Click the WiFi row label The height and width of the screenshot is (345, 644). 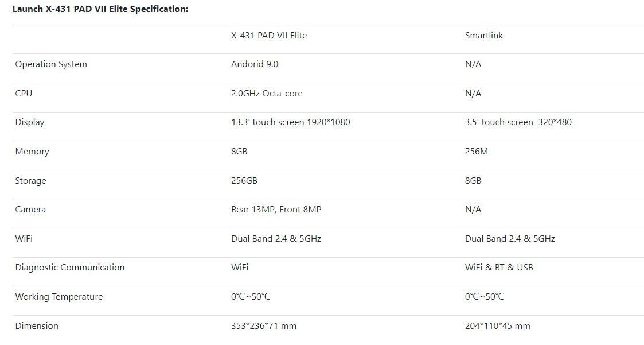click(24, 238)
